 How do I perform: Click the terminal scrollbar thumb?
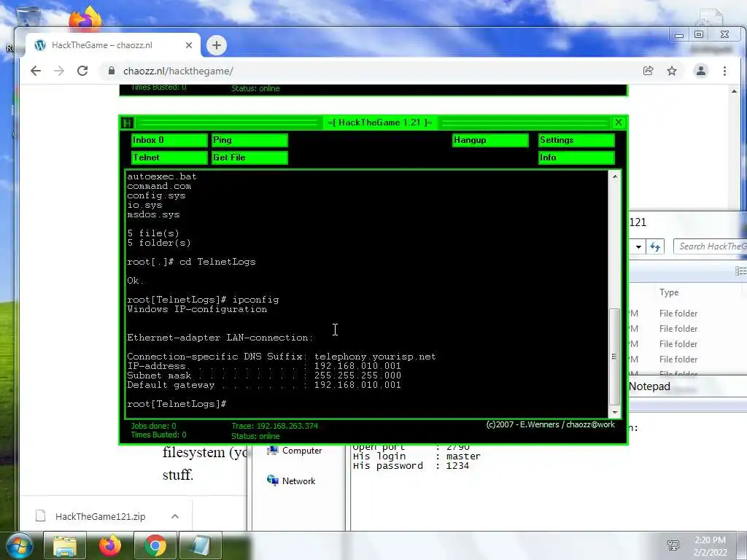tap(614, 356)
